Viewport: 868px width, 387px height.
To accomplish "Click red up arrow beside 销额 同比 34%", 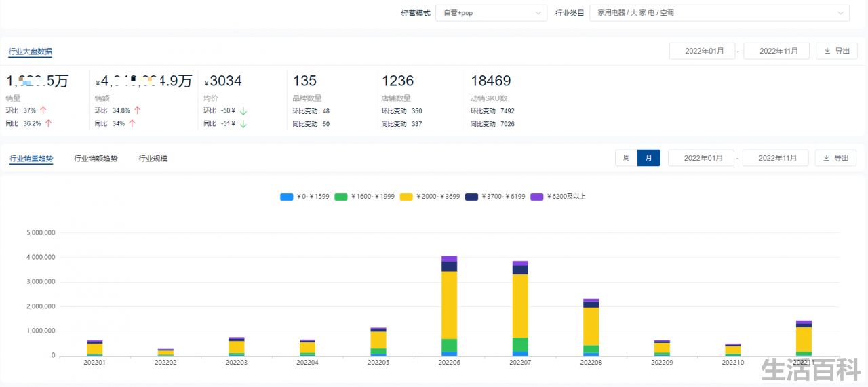I will (132, 123).
